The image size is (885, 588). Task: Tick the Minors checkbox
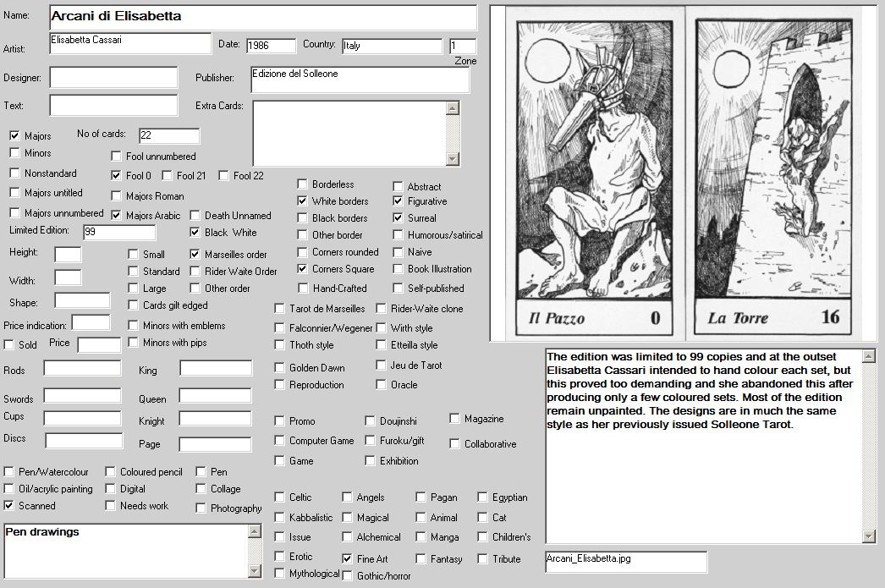(14, 153)
